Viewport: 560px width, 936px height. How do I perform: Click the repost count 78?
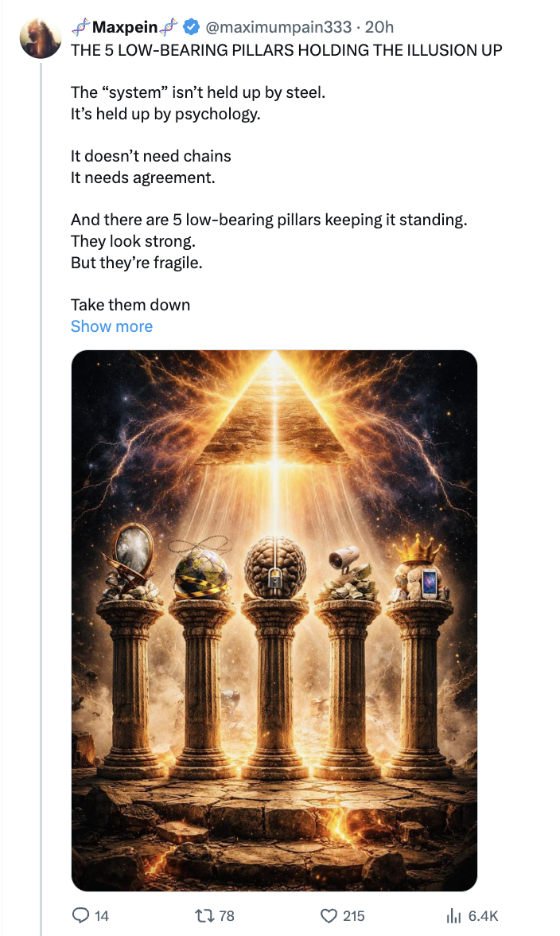(x=227, y=916)
